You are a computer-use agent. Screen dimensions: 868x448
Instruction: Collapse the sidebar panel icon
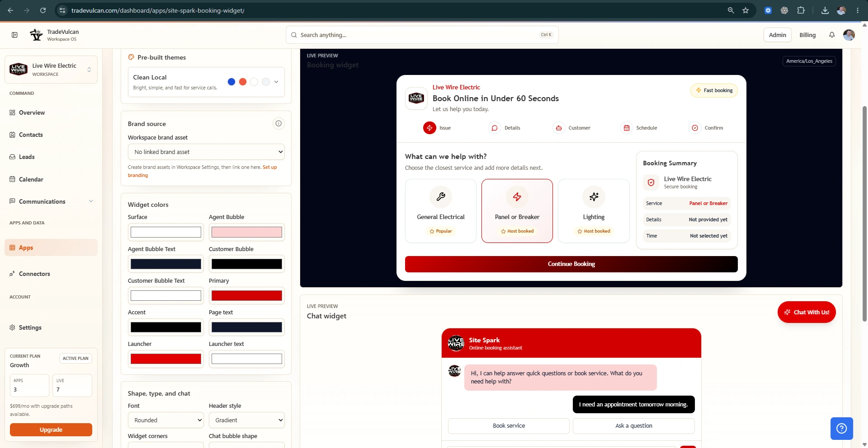[14, 35]
